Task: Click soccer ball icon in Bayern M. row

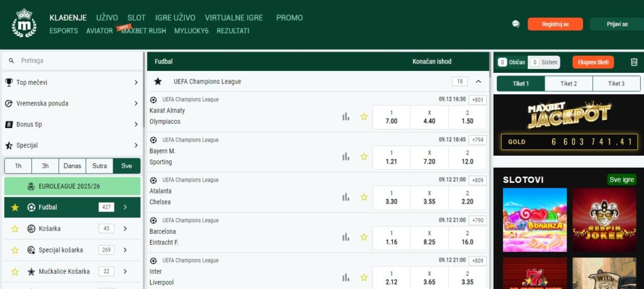Action: (153, 139)
